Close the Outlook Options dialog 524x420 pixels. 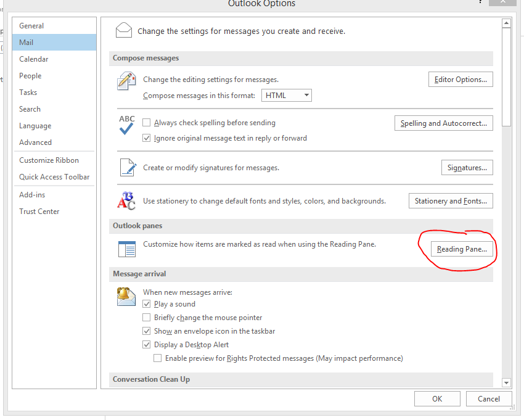502,2
